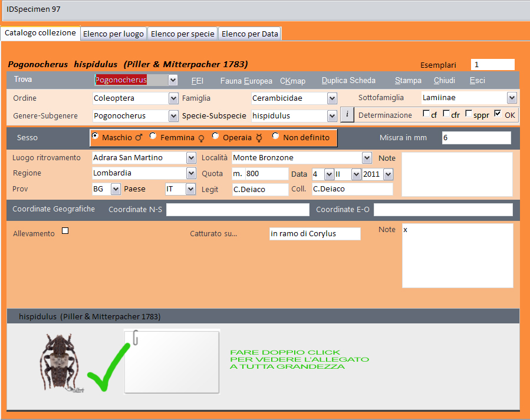Select the Femmina radio button

(153, 136)
